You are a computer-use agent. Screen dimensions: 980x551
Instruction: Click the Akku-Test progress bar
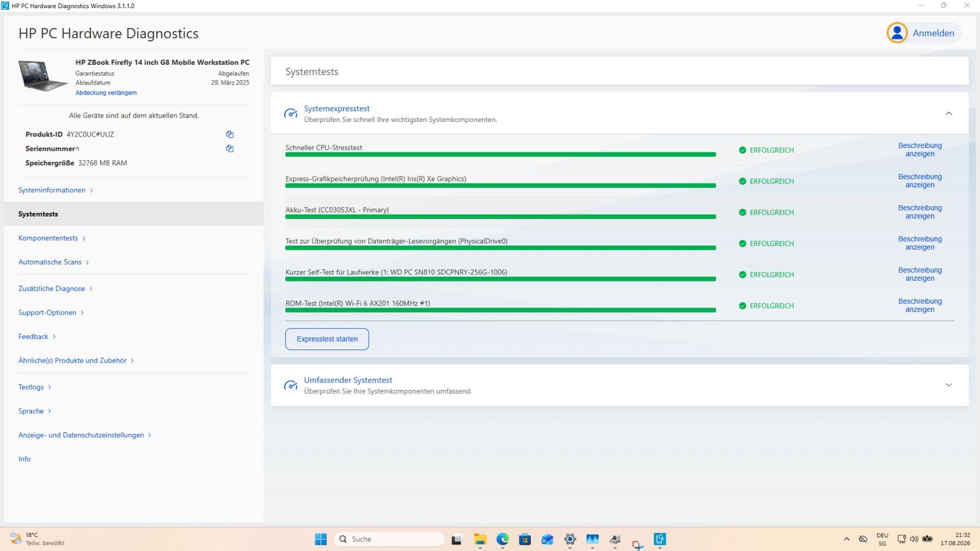[500, 217]
